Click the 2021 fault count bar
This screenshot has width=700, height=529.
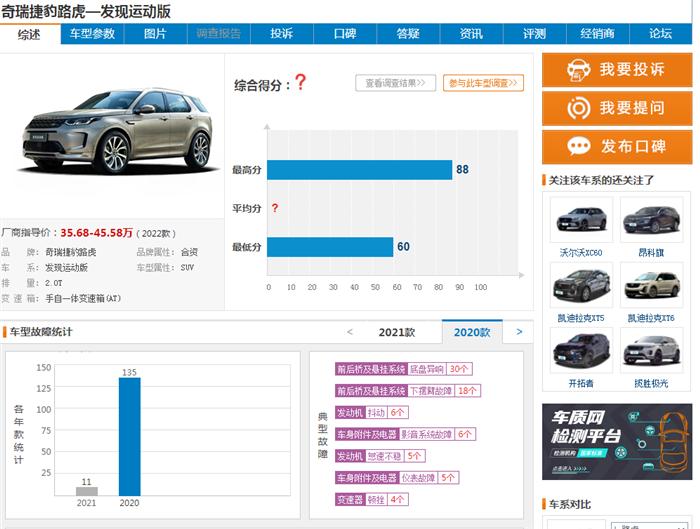(x=87, y=491)
